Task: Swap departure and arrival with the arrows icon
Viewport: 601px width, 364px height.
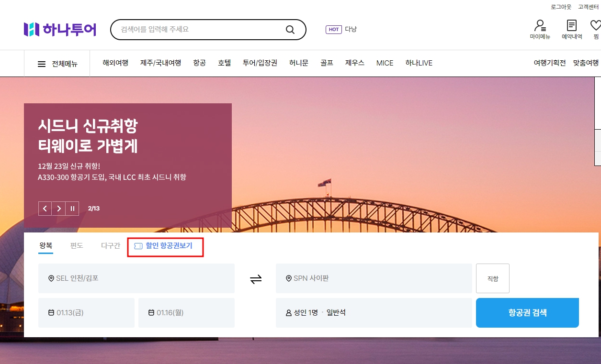Action: click(x=256, y=278)
